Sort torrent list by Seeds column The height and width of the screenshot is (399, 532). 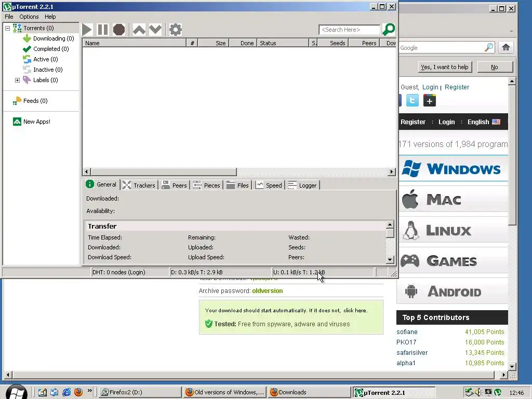[333, 43]
